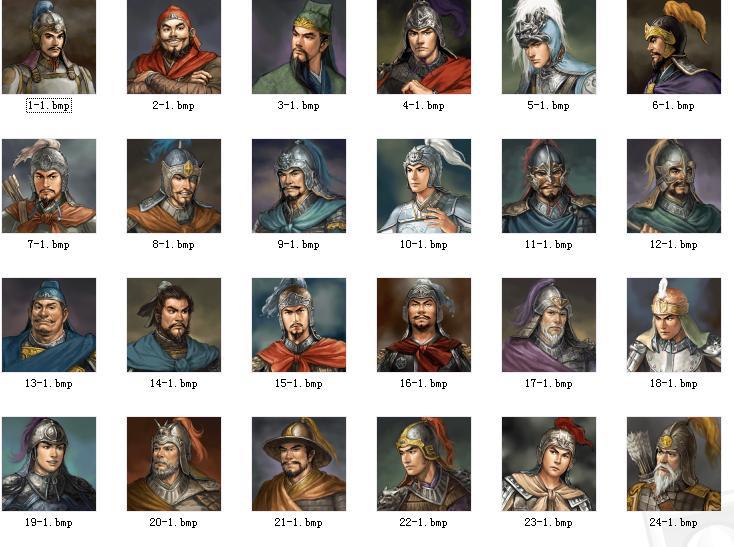Select the 21-1.bmp wide-brimmed hat portrait
Viewport: 734px width, 547px height.
299,464
